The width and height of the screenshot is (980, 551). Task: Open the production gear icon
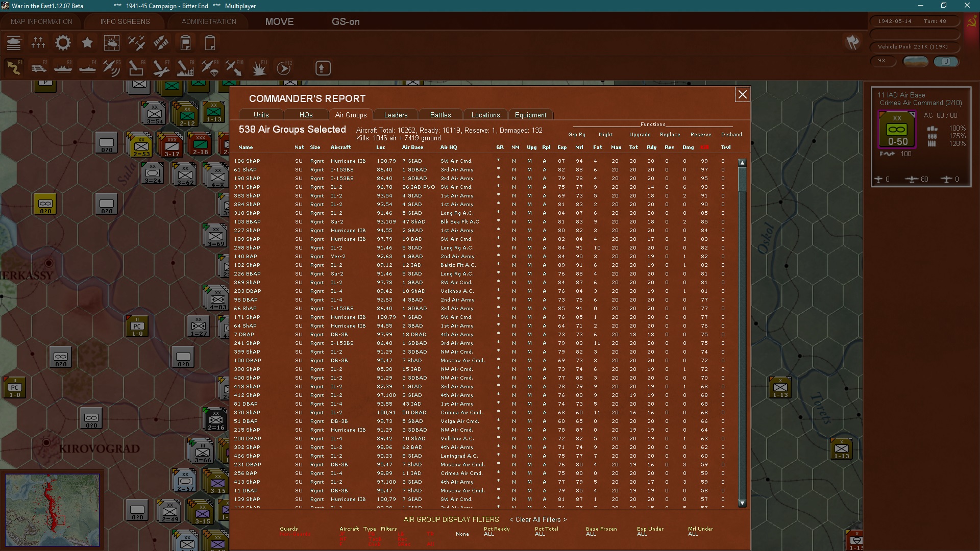(63, 43)
